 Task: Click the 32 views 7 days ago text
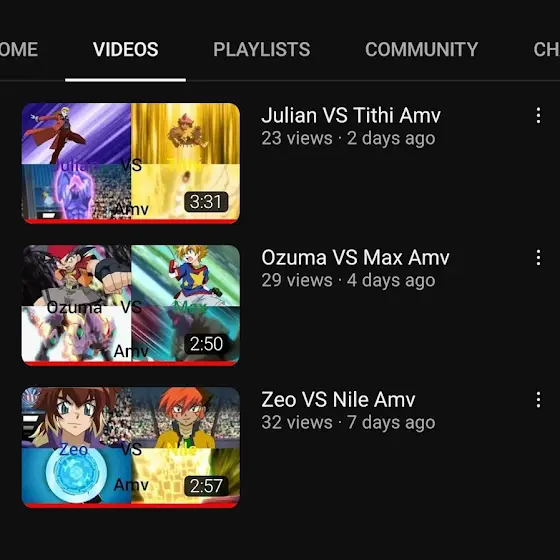[348, 422]
